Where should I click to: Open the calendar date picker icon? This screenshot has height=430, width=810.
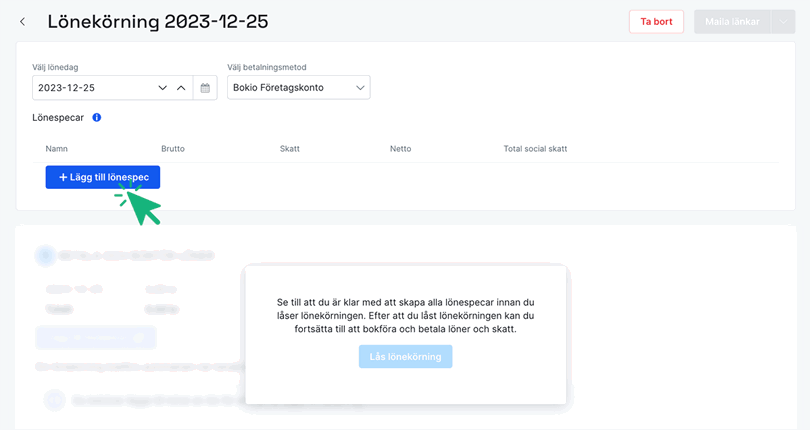pos(205,88)
